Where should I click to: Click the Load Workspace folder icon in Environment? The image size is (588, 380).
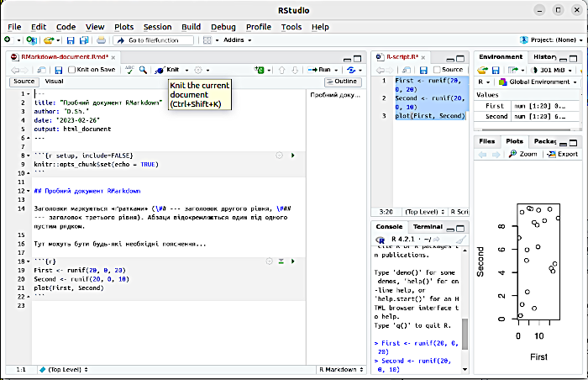(x=482, y=70)
